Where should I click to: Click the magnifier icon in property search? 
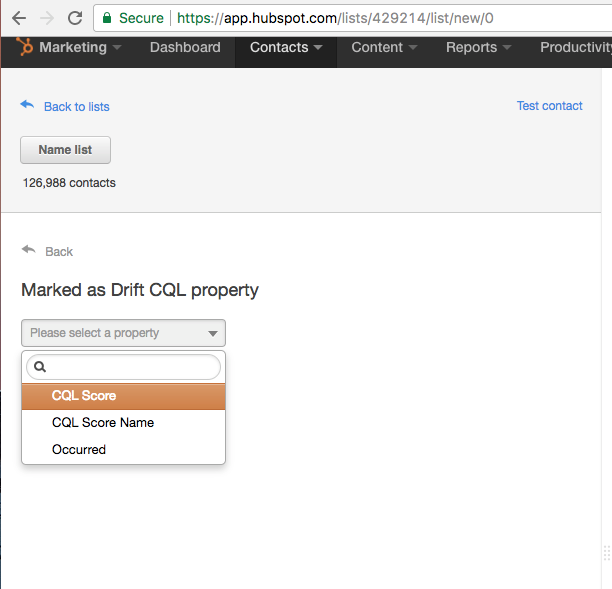(40, 367)
